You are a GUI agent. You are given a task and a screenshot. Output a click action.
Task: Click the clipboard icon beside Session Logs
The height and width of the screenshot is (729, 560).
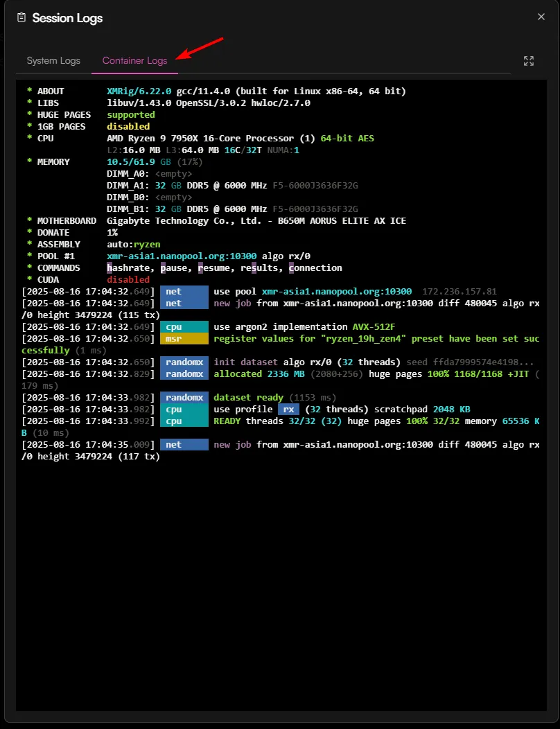coord(21,17)
